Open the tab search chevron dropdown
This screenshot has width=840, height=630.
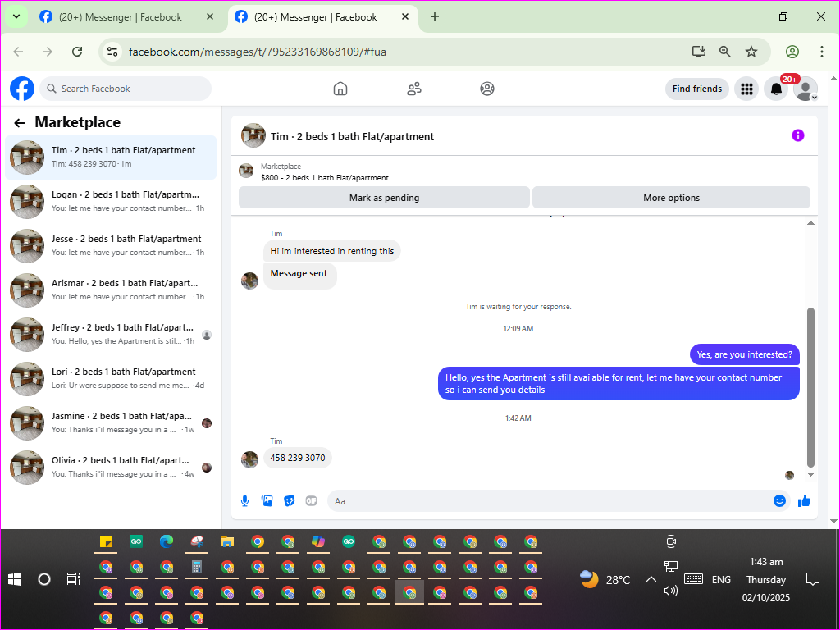coord(16,16)
